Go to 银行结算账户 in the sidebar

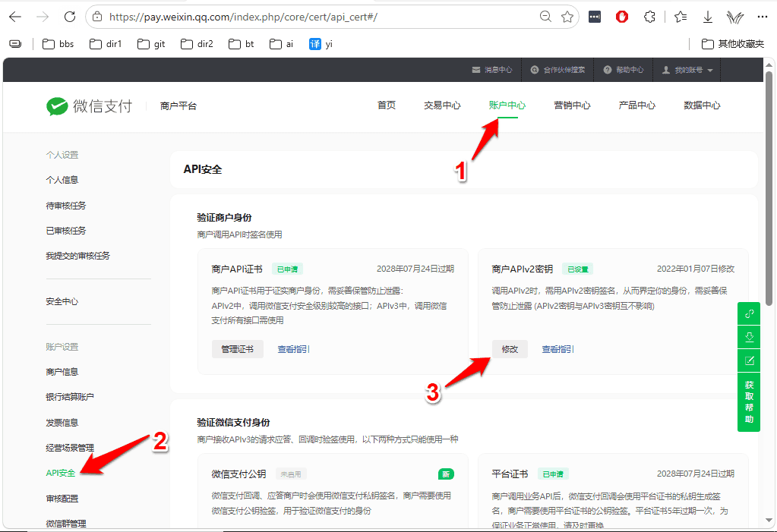point(70,397)
